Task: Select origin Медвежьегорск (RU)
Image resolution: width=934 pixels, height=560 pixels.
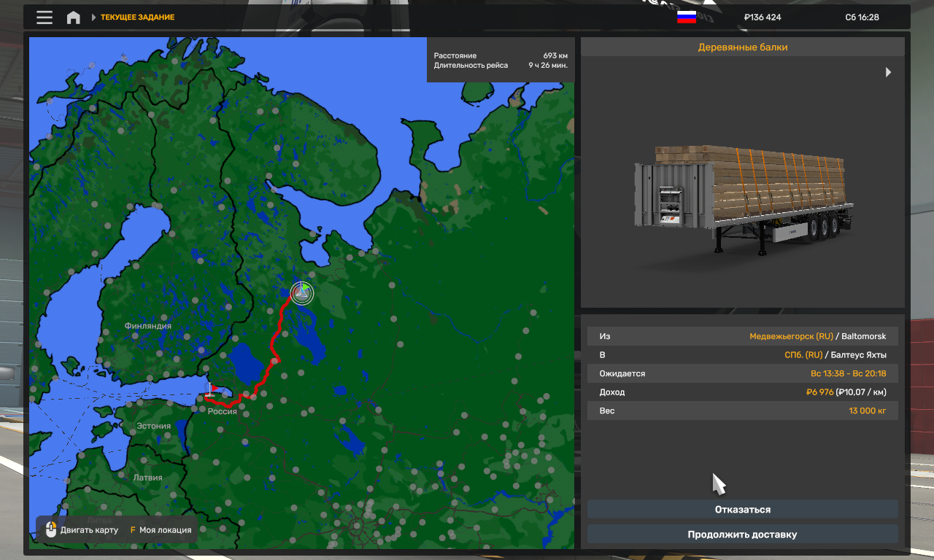Action: (x=791, y=336)
